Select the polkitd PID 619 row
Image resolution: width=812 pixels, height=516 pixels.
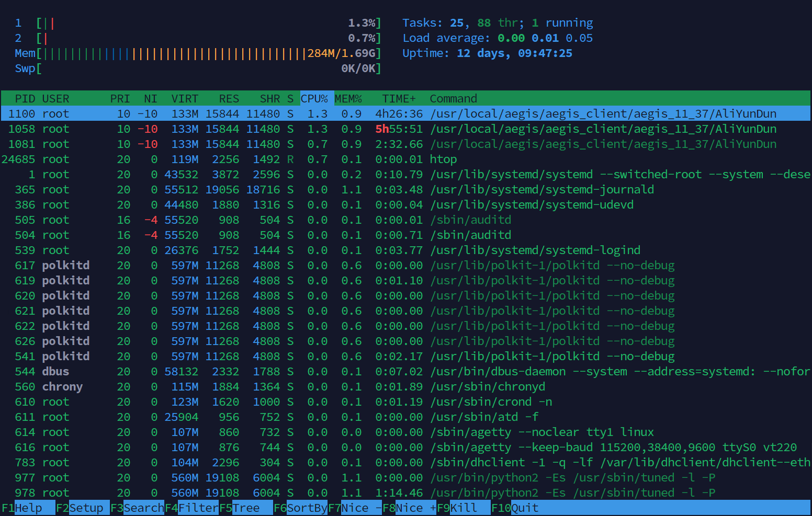coord(406,281)
